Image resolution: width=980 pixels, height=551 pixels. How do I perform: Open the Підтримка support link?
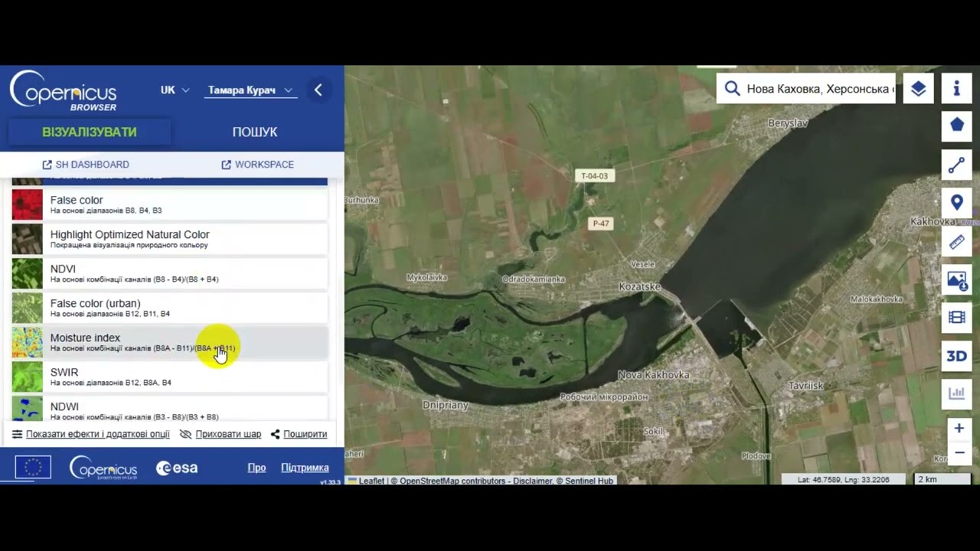point(305,468)
